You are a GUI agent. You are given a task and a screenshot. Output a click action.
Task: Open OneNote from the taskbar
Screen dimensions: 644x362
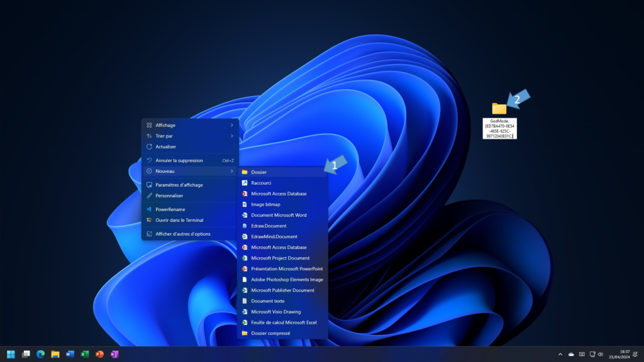click(114, 354)
